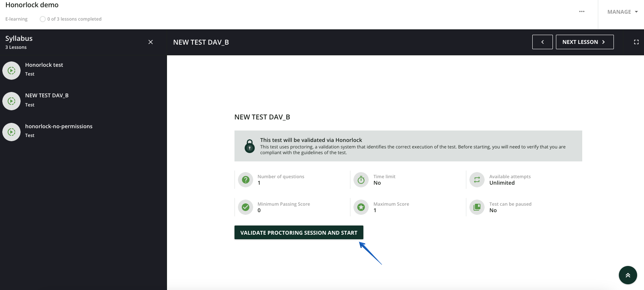Click the Number of questions question-mark icon
The image size is (644, 290).
point(246,179)
